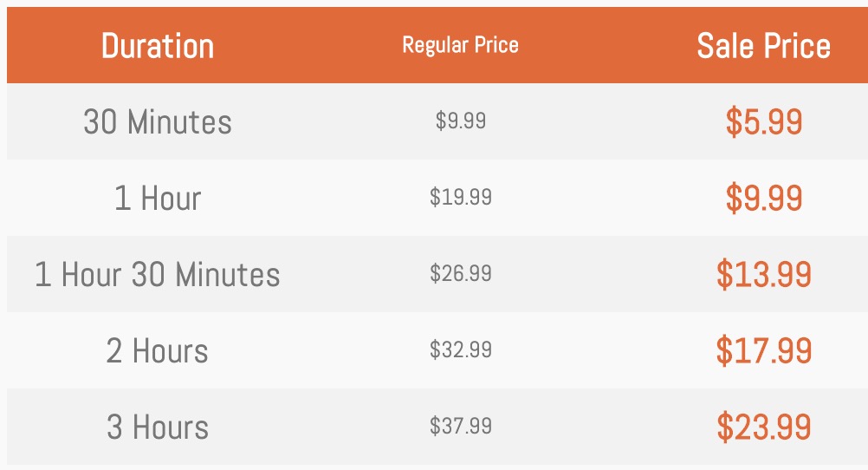Click the $9.99 regular price
The image size is (868, 470).
point(461,121)
